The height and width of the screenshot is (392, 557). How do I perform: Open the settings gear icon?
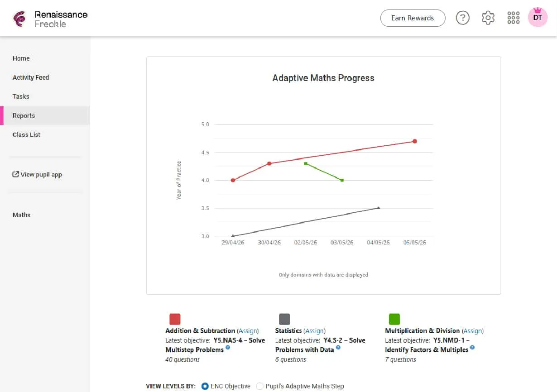click(488, 18)
